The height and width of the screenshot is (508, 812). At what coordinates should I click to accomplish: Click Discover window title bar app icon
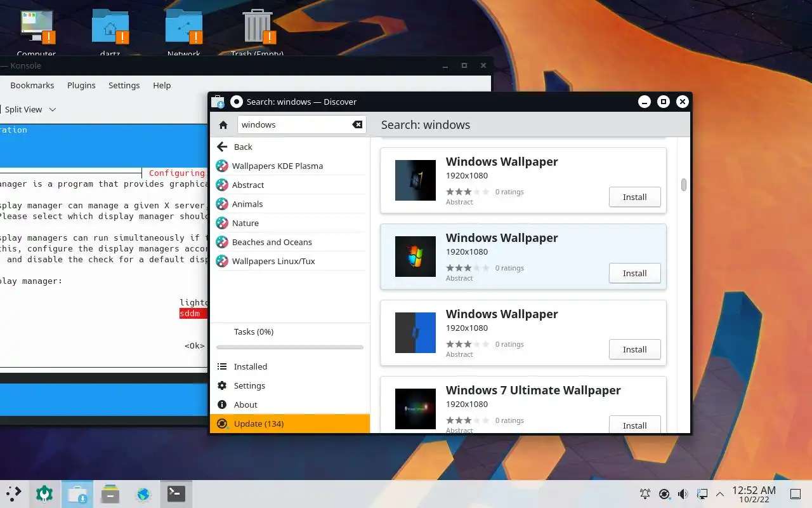218,102
